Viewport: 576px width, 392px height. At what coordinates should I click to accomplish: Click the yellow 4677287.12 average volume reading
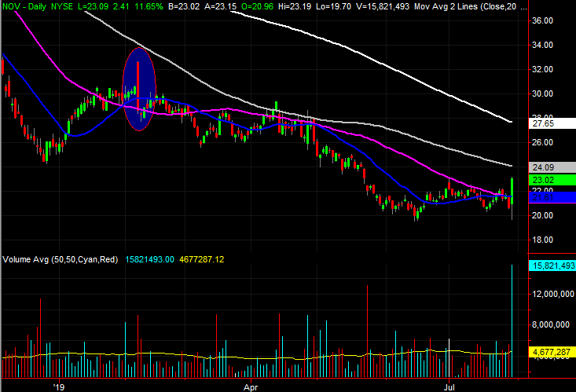[202, 259]
